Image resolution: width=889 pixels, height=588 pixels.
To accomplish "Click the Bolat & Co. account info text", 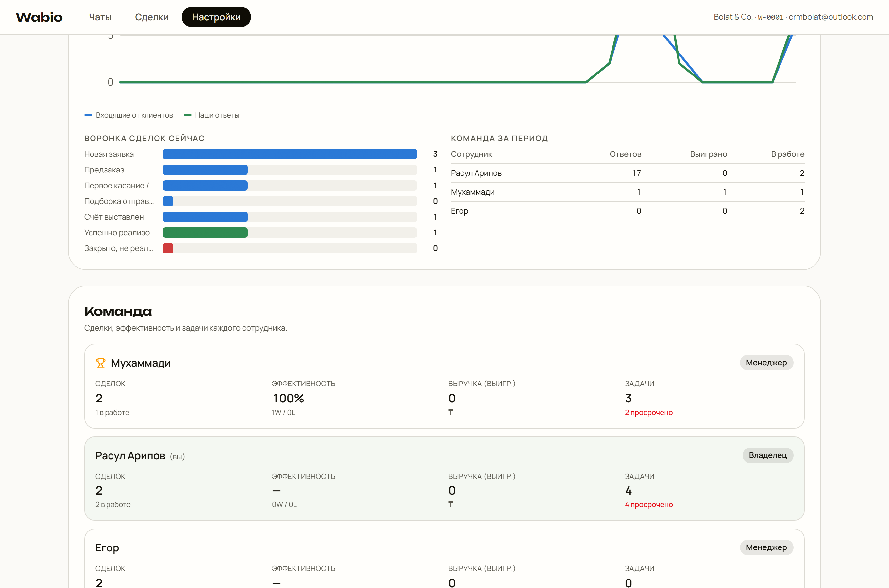I will (793, 17).
